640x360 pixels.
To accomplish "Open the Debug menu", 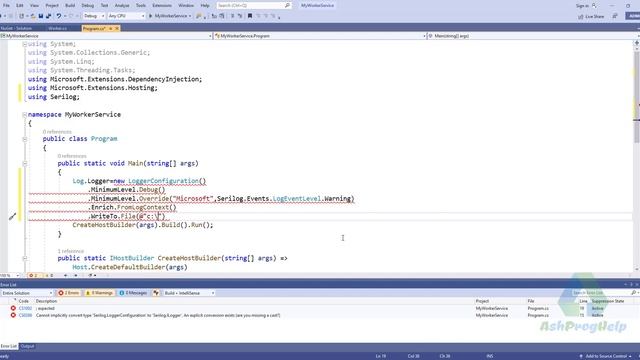I will (x=87, y=6).
